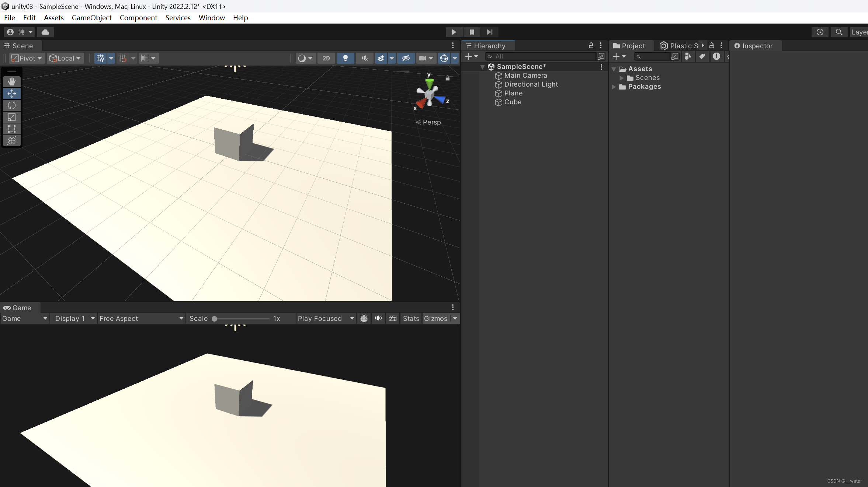Open the GameObject menu

tap(91, 18)
